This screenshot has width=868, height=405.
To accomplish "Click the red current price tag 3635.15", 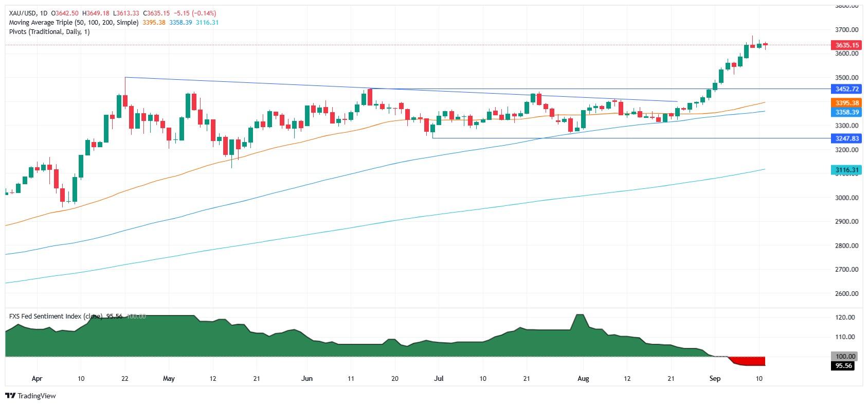I will point(846,45).
